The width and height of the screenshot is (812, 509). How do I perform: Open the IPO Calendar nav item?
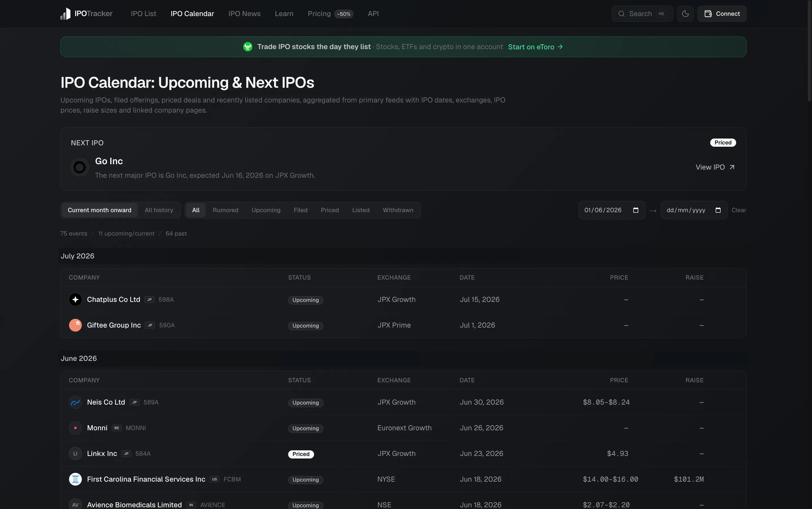coord(192,14)
